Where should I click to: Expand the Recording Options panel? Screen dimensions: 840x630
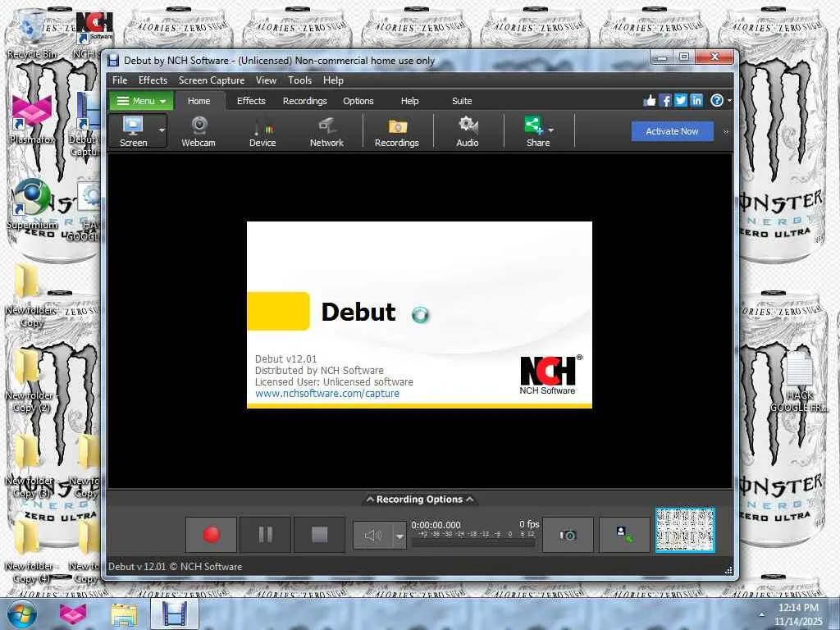click(x=419, y=500)
